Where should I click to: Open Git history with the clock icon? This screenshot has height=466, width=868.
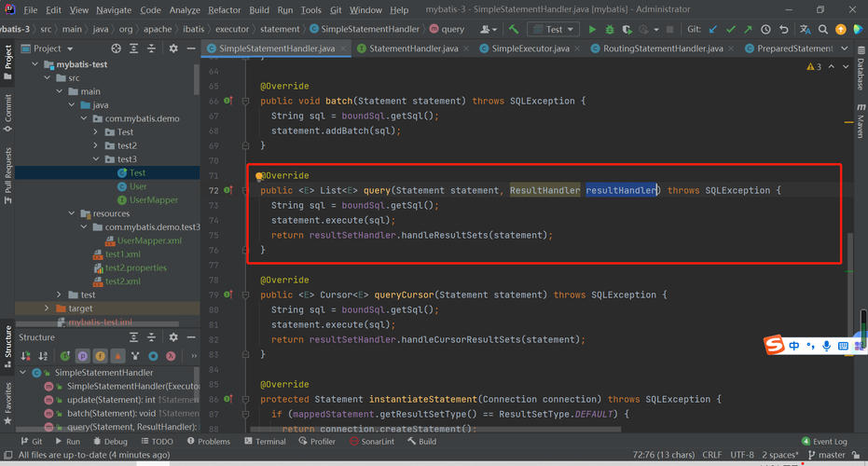coord(765,29)
